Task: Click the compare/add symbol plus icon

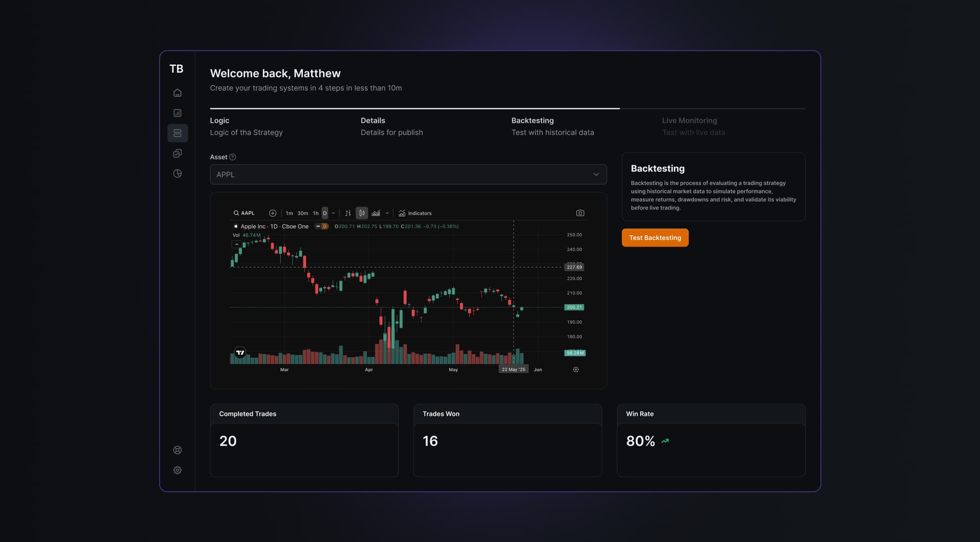Action: coord(273,213)
